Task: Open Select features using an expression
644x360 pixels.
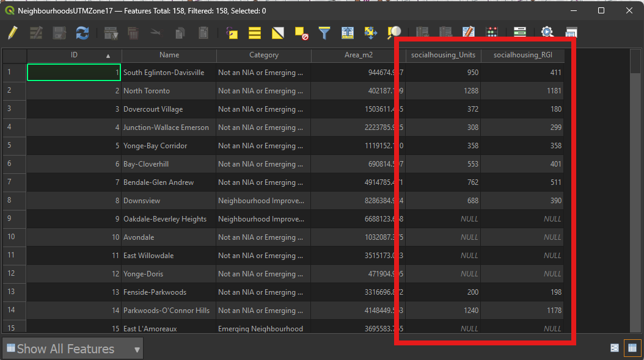Action: pyautogui.click(x=232, y=33)
